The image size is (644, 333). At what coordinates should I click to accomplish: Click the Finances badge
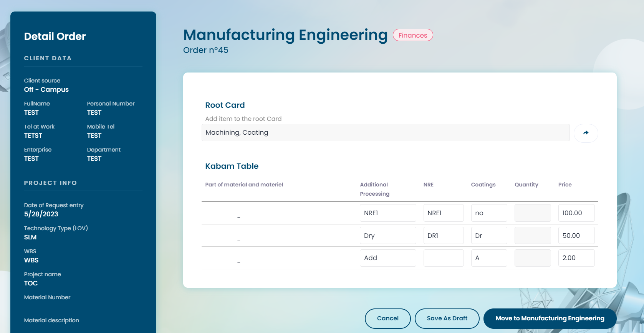[413, 35]
